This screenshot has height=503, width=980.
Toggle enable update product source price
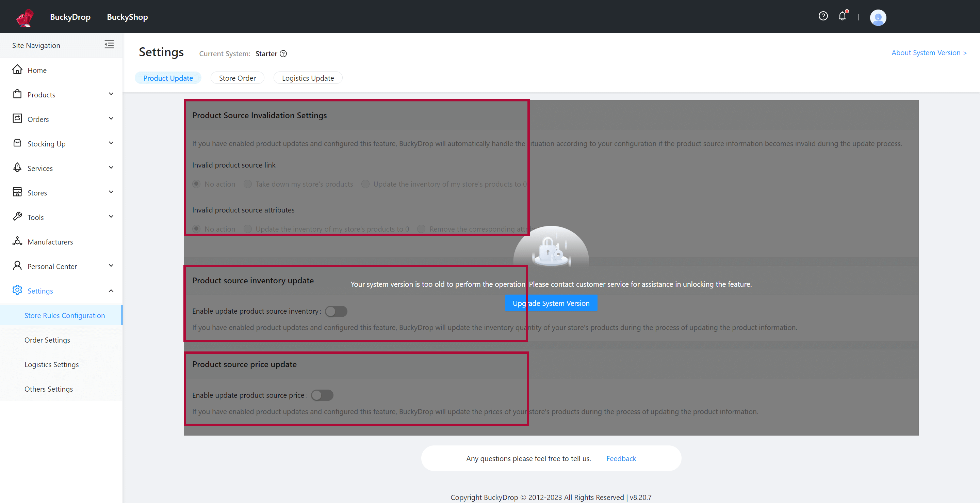click(x=322, y=395)
